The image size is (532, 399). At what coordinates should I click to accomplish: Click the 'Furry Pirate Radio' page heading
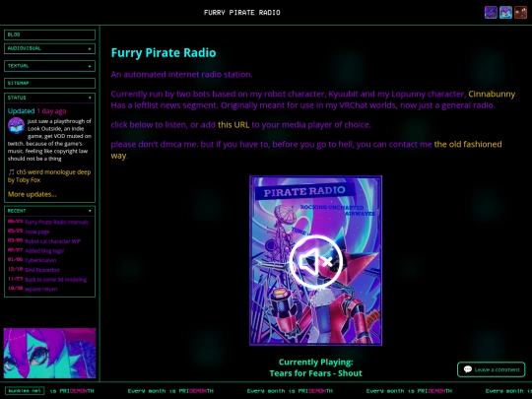[x=164, y=53]
